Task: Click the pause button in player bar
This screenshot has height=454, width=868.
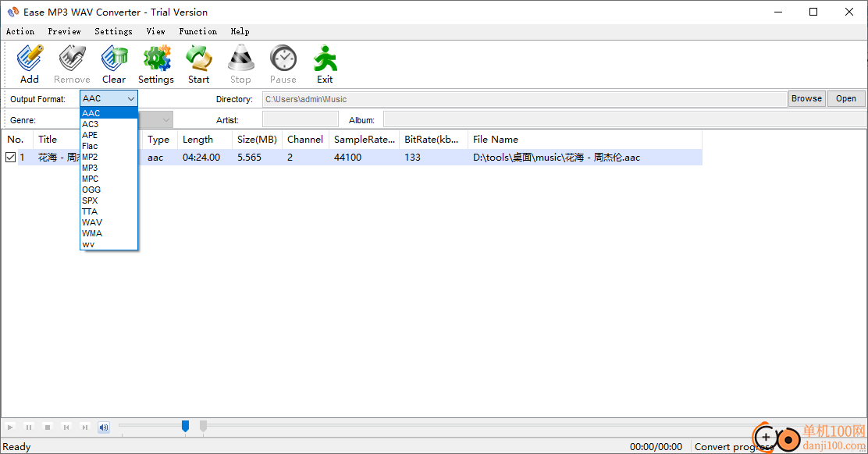Action: [x=29, y=427]
